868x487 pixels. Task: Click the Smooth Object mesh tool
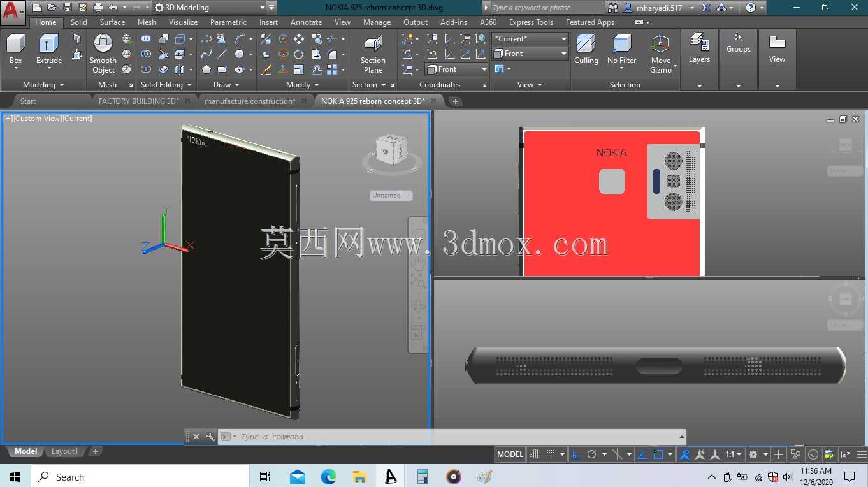click(103, 54)
